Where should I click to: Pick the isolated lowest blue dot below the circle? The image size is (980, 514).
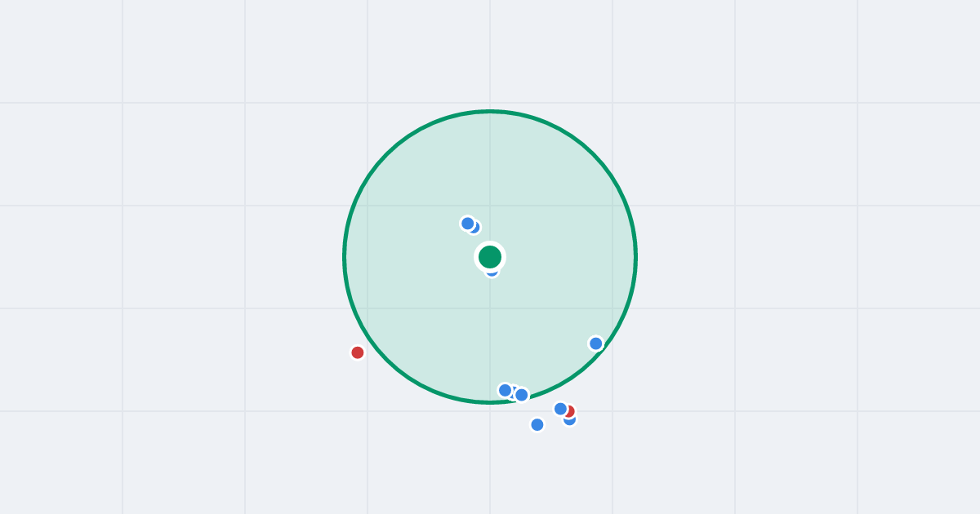(x=537, y=424)
